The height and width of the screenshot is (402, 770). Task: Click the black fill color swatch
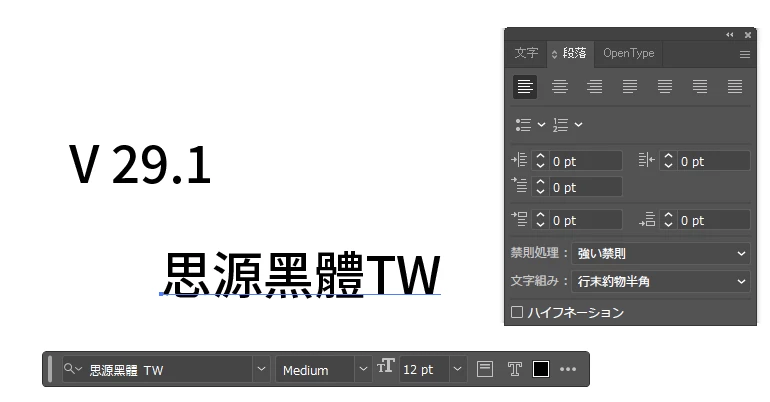[x=541, y=369]
